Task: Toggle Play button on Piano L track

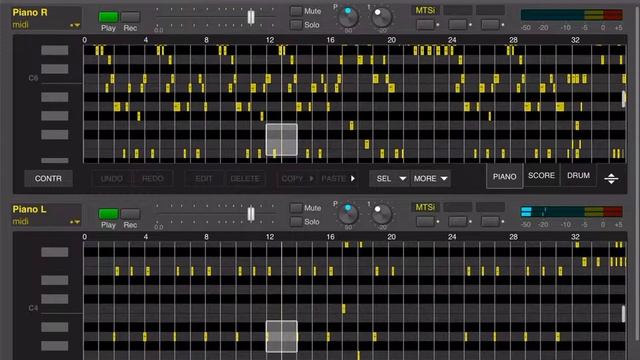Action: [x=108, y=213]
